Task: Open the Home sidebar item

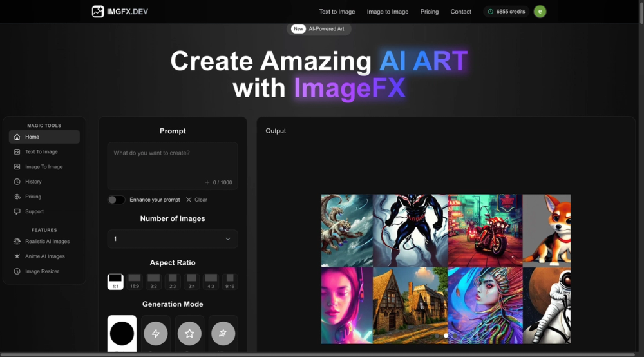Action: 44,137
